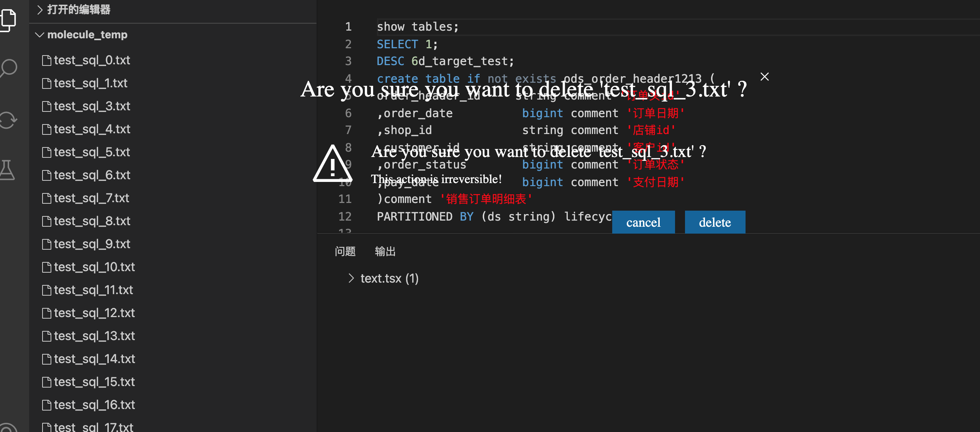Click file icon beside test_sql_0.txt
Viewport: 980px width, 432px height.
46,61
